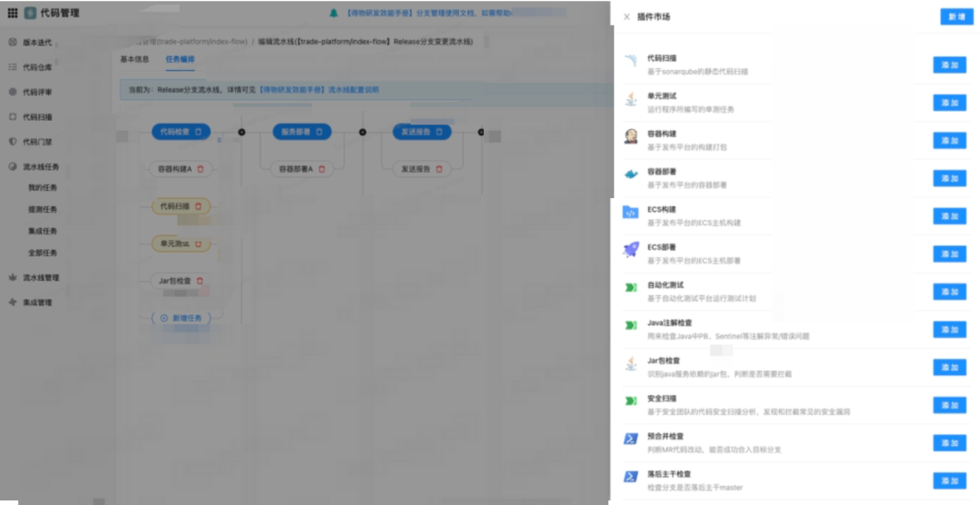Add the 预合并检查 plugin via 添加

949,443
